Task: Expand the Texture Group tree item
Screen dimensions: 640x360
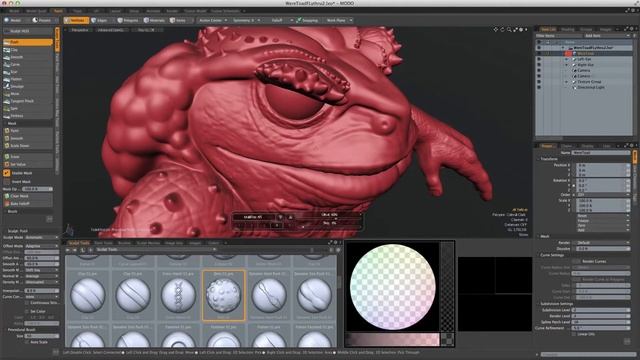Action: (567, 82)
